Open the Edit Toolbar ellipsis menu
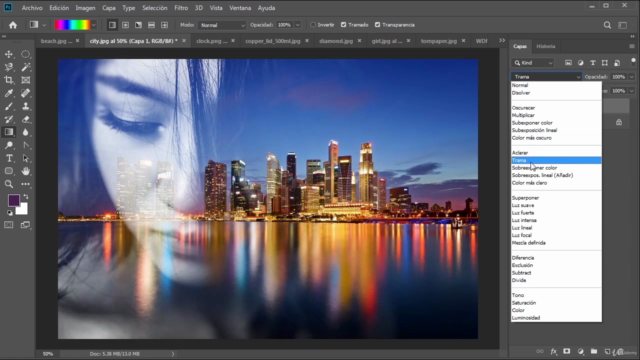Image resolution: width=640 pixels, height=360 pixels. 25,184
